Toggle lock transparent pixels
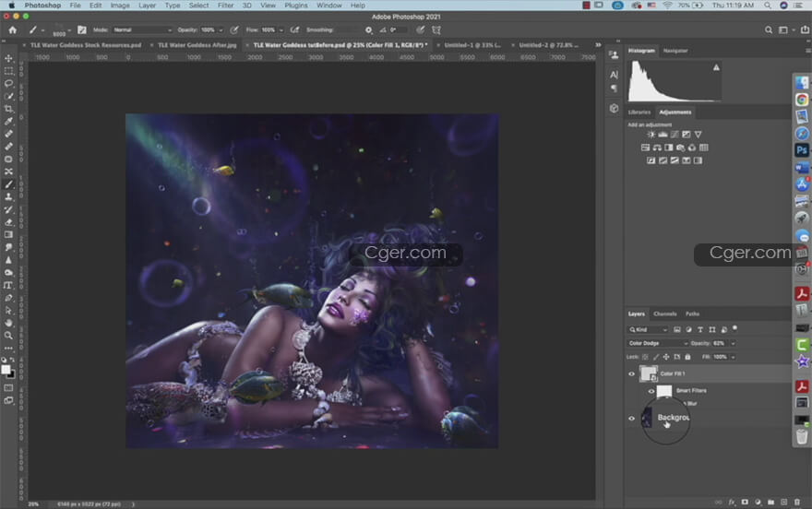 coord(645,357)
